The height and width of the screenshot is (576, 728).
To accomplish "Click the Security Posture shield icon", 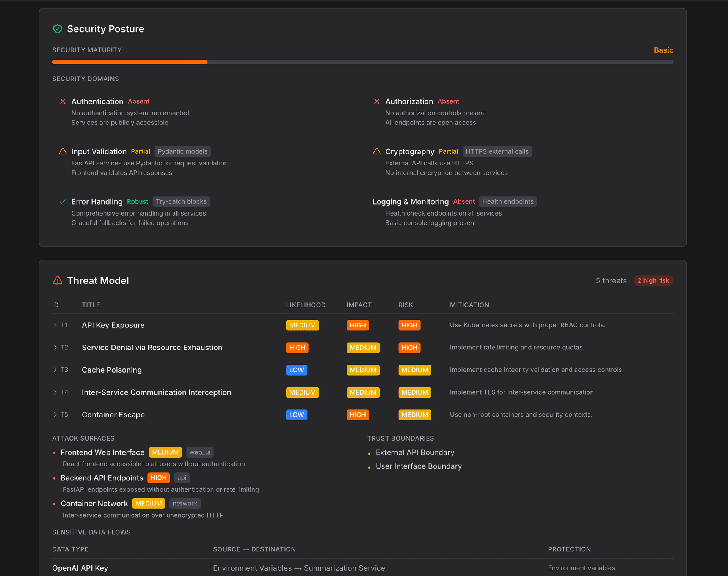I will tap(57, 28).
